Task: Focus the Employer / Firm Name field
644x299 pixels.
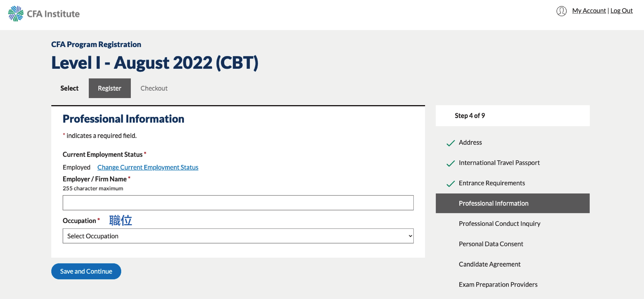Action: [x=238, y=203]
